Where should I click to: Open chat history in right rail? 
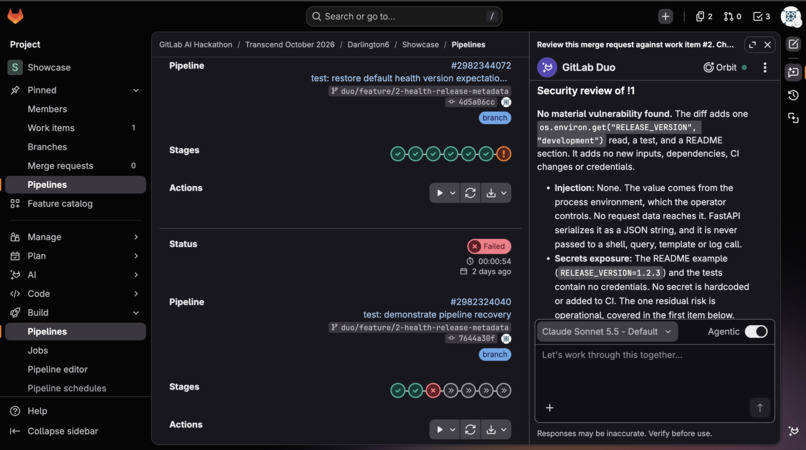point(793,95)
